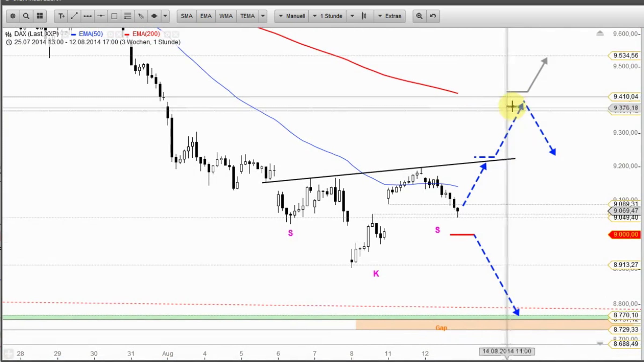644x362 pixels.
Task: Click the price scale up arrow
Action: click(600, 33)
